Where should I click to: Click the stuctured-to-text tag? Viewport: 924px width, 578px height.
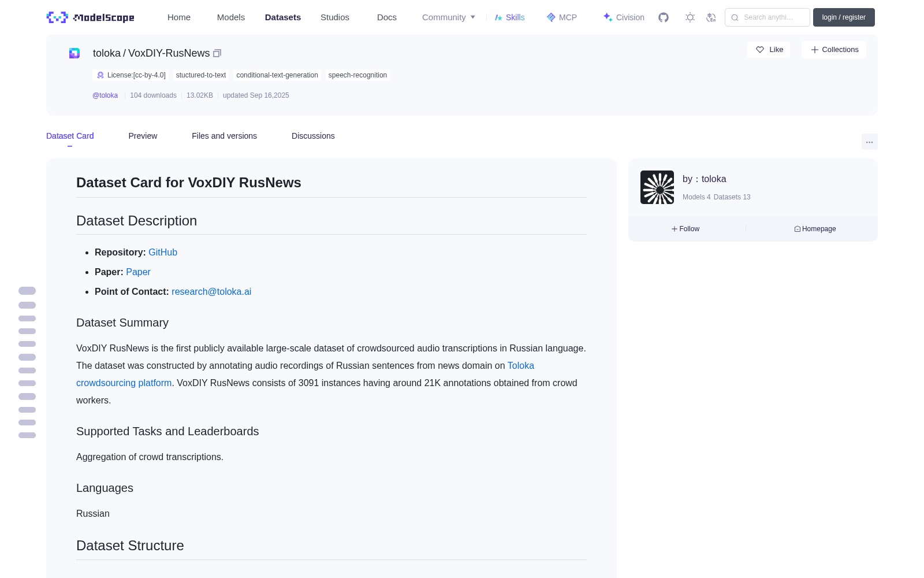pyautogui.click(x=201, y=75)
